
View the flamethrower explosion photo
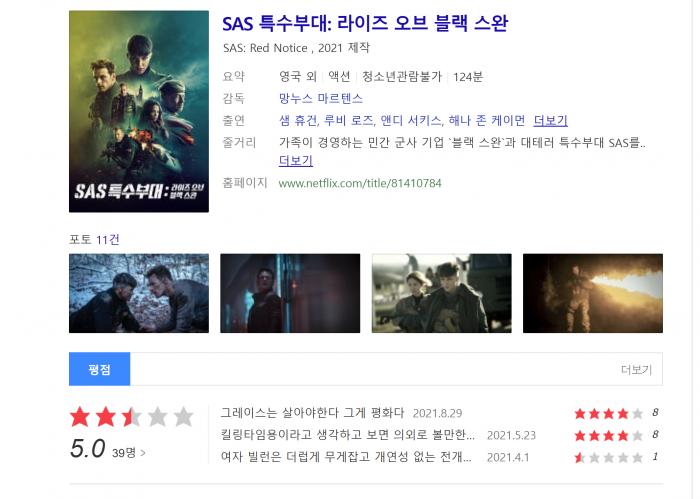click(593, 293)
